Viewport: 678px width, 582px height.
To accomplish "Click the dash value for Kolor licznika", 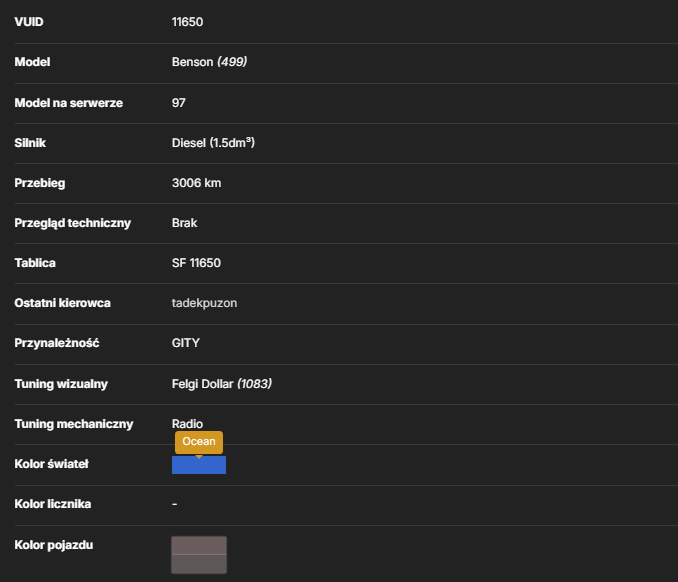I will click(175, 504).
